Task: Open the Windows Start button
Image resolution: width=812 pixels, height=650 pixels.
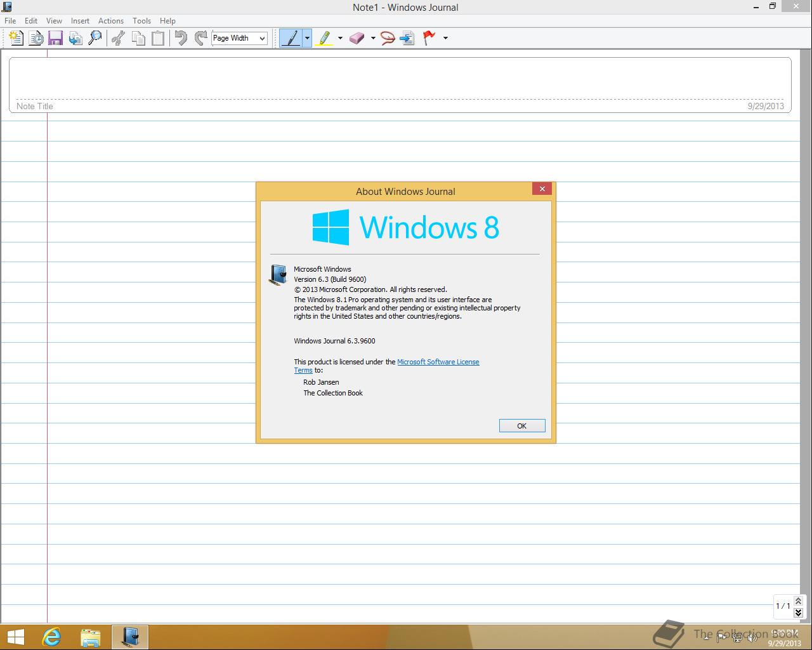Action: pyautogui.click(x=15, y=637)
